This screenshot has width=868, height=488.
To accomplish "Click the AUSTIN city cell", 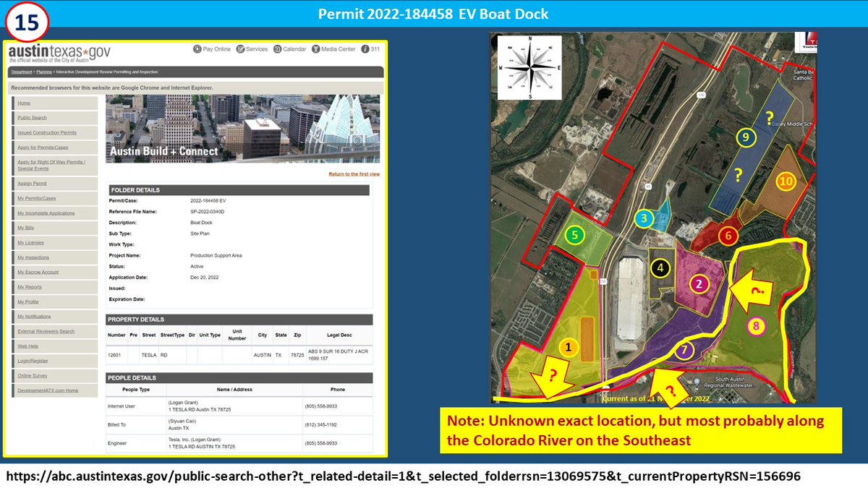I will tap(261, 355).
